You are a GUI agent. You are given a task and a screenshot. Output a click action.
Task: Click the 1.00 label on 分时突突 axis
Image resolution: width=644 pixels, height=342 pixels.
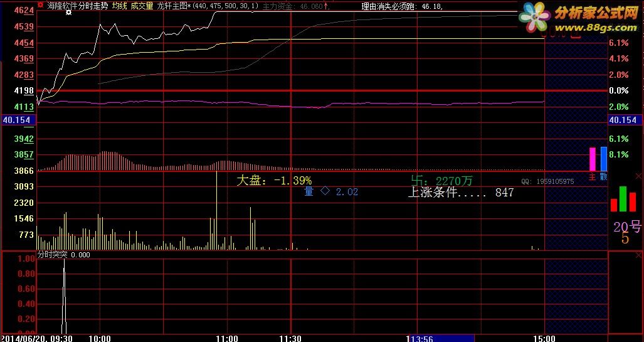tap(26, 259)
